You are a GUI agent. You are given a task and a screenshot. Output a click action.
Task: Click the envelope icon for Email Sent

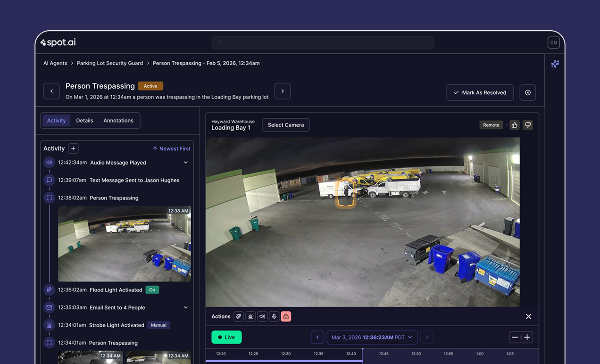click(49, 307)
